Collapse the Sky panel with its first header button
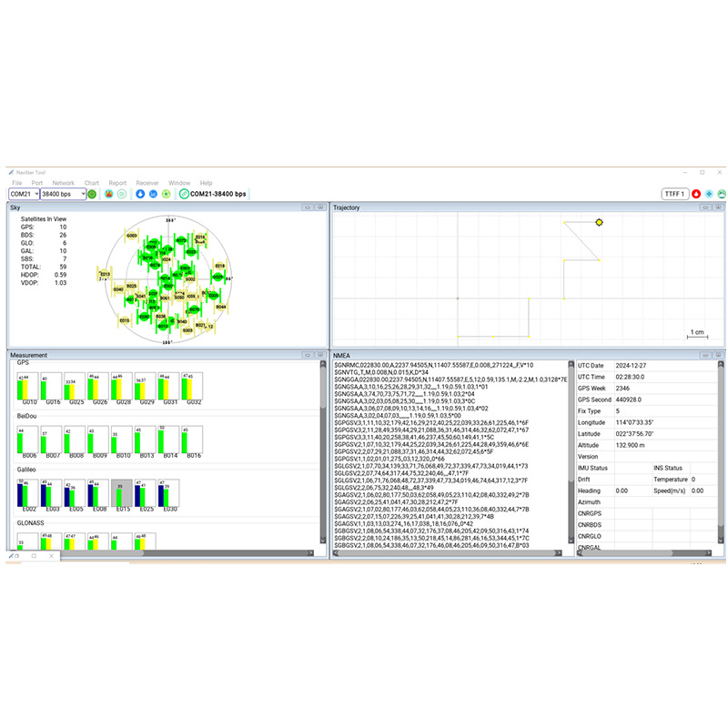 [x=308, y=207]
